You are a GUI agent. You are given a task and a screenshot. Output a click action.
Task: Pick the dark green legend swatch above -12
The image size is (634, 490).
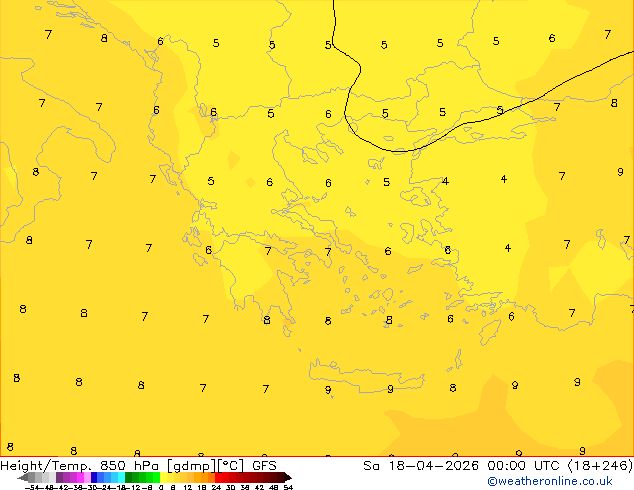tap(129, 477)
